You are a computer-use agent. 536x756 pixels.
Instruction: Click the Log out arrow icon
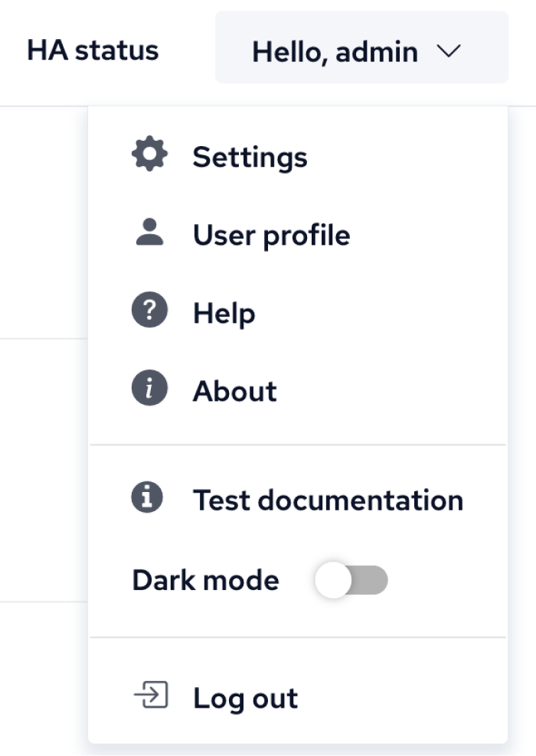point(150,696)
